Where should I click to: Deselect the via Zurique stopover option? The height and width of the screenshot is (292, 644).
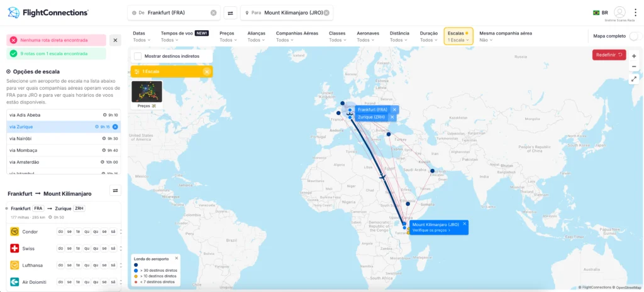point(116,127)
